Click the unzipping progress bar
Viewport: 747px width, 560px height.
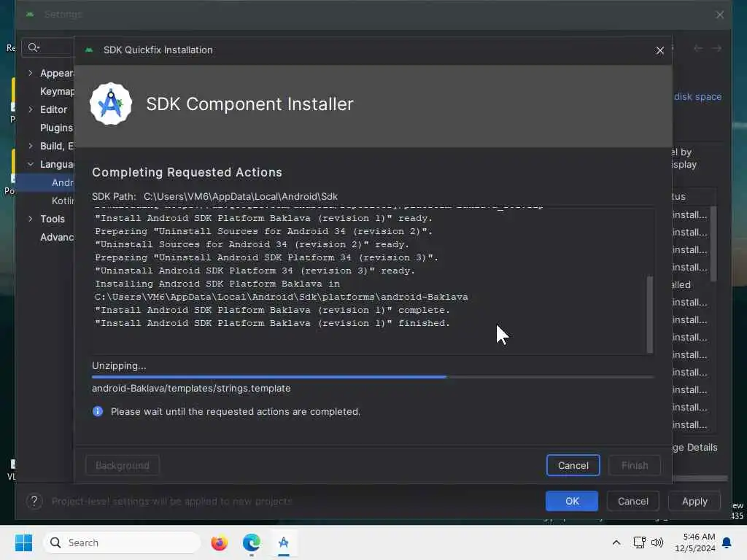click(373, 377)
